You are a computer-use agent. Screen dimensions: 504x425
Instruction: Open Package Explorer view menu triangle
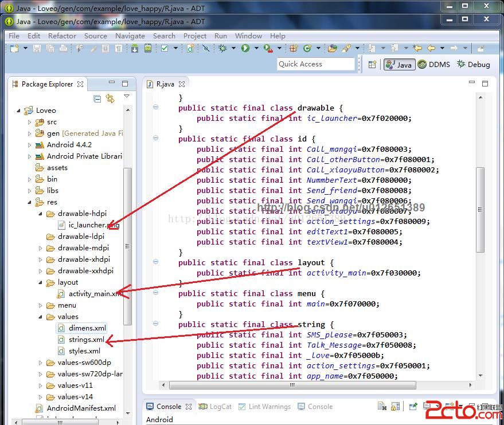point(127,96)
